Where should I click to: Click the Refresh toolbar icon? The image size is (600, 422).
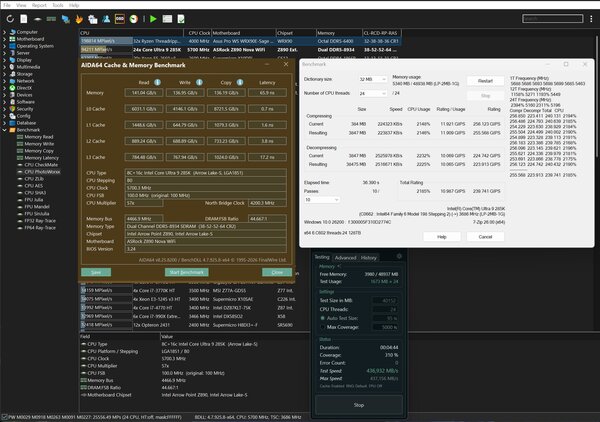[10, 19]
